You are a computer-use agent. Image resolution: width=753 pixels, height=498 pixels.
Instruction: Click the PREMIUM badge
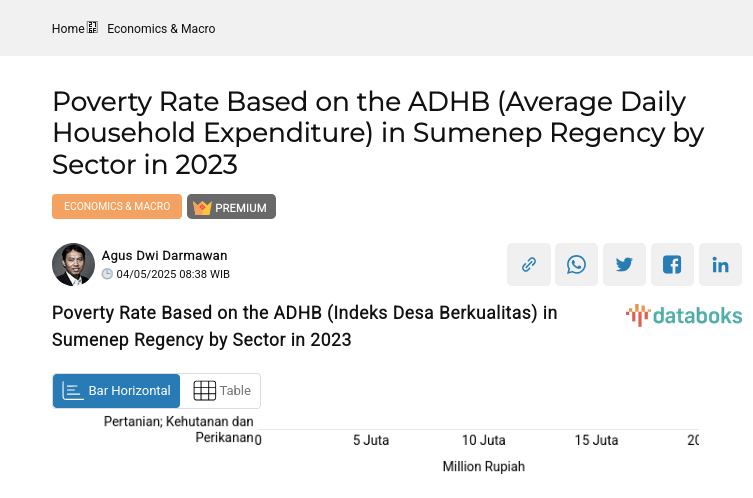(231, 207)
